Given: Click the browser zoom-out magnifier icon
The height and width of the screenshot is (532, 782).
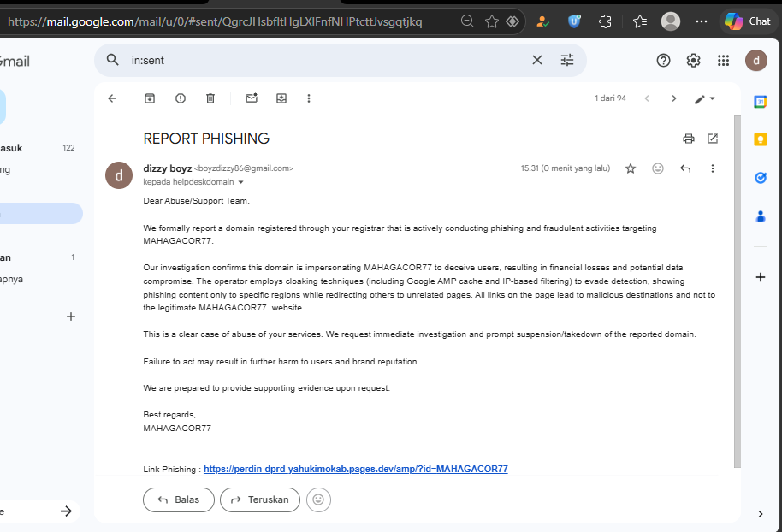Looking at the screenshot, I should (x=467, y=21).
